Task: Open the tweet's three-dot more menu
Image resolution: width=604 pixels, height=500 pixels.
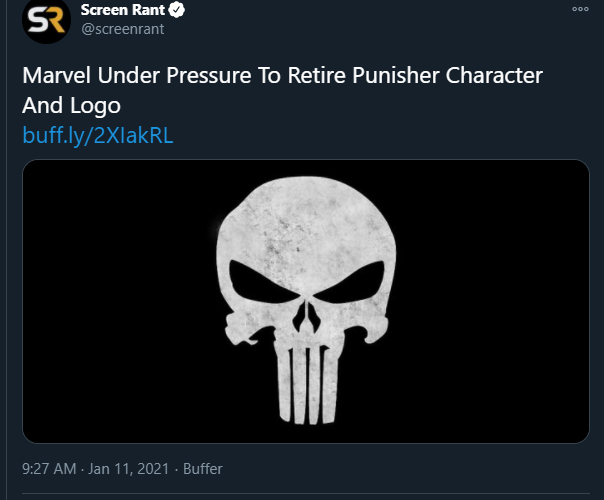Action: [x=580, y=9]
